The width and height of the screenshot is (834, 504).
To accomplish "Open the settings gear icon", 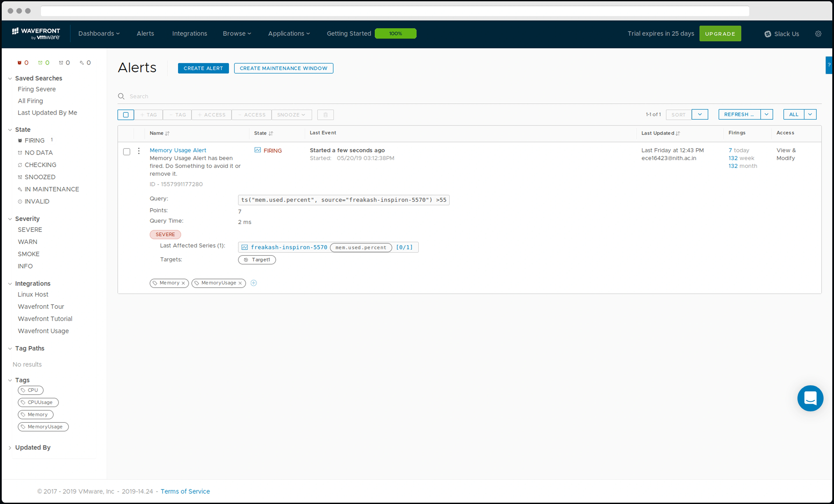I will coord(818,34).
